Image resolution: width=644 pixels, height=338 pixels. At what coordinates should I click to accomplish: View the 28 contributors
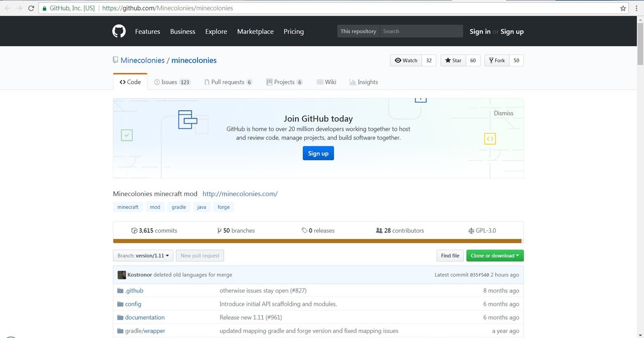click(400, 230)
